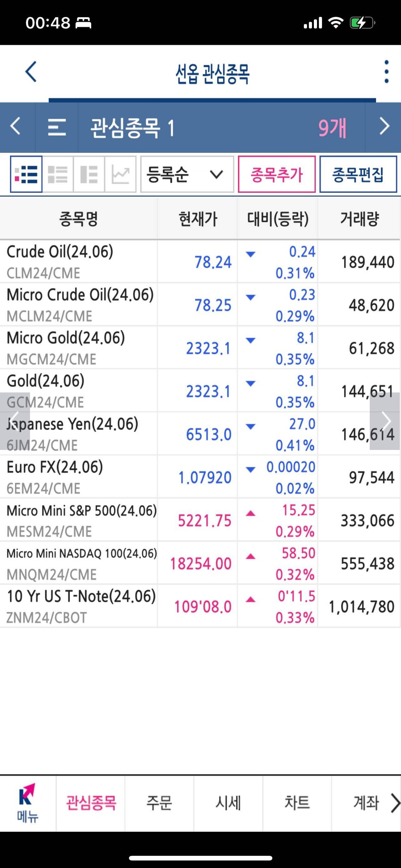This screenshot has width=401, height=868.
Task: Tap the back arrow in the header
Action: pos(31,72)
